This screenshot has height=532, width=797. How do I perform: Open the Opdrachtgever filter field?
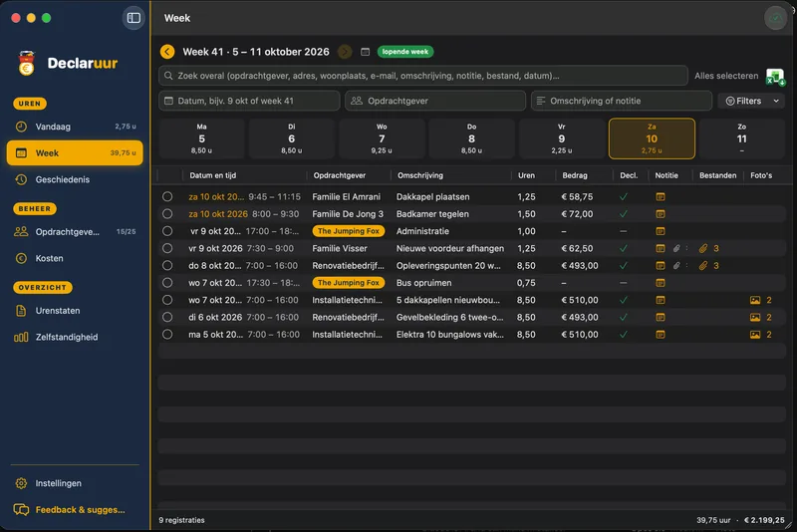click(435, 101)
